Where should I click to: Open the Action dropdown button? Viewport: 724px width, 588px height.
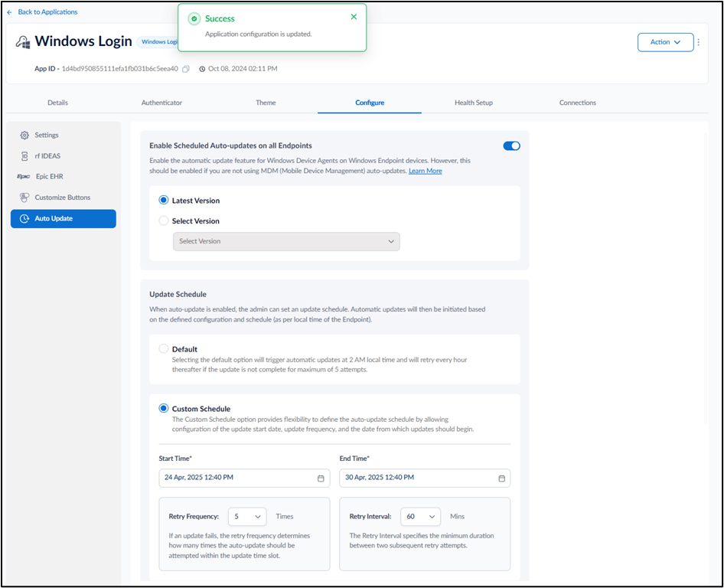click(x=665, y=42)
